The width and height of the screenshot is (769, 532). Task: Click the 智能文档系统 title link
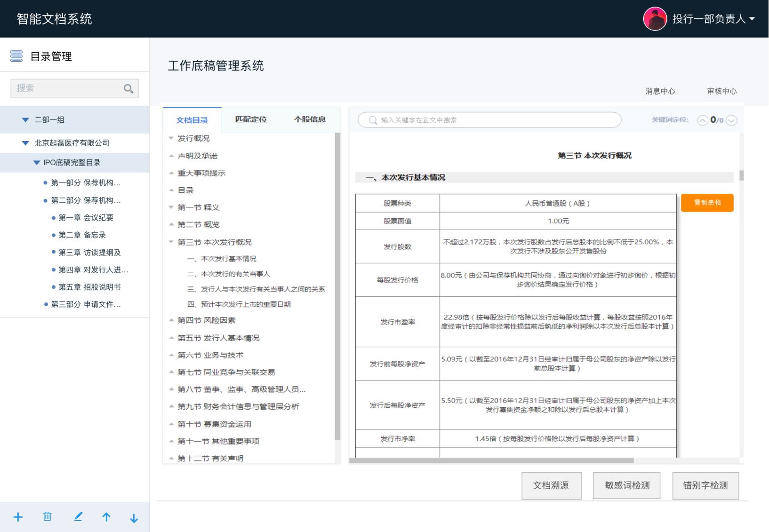[x=54, y=19]
